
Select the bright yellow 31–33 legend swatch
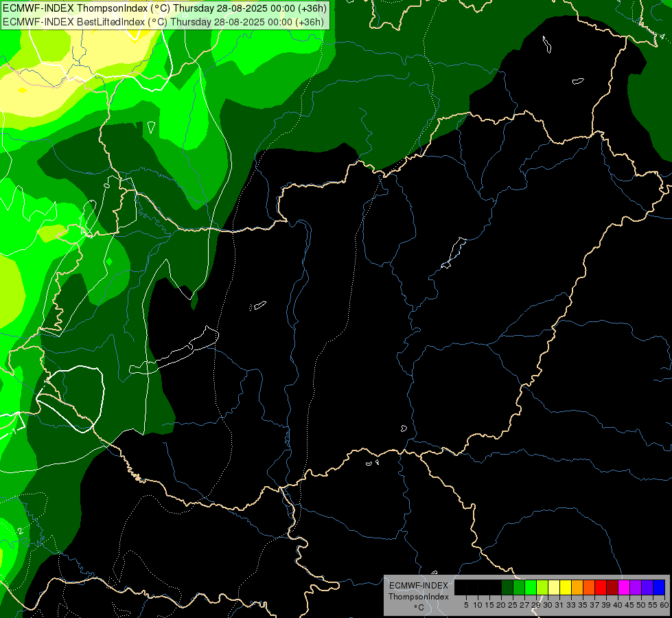pyautogui.click(x=566, y=588)
